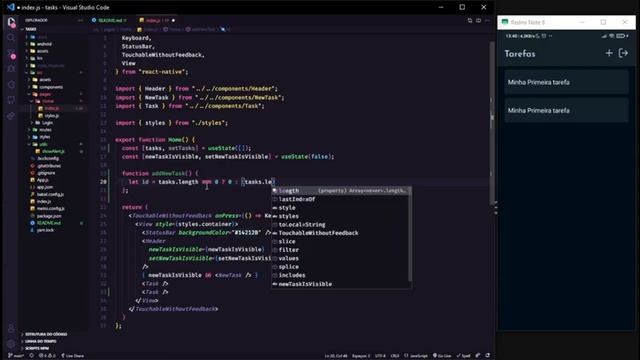Open the Explorer panel more actions ellipsis
The image size is (640, 360).
[80, 20]
